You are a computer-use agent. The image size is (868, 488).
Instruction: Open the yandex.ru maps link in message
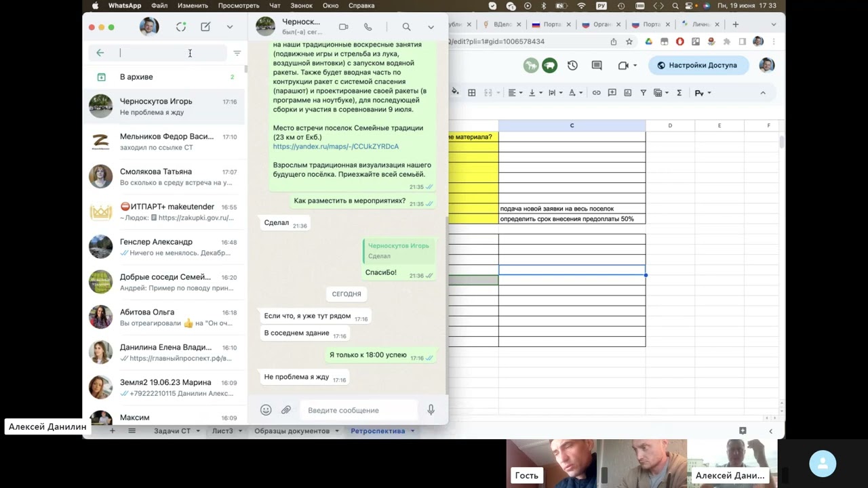(336, 146)
